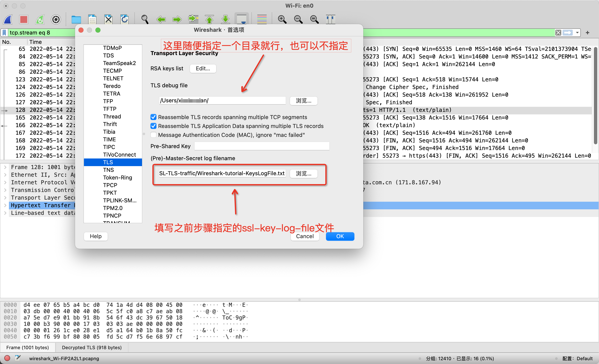Screen dimensions: 599x364
Task: Uncheck Reassemble TLS records spanning multiple TCP segments
Action: (x=153, y=117)
